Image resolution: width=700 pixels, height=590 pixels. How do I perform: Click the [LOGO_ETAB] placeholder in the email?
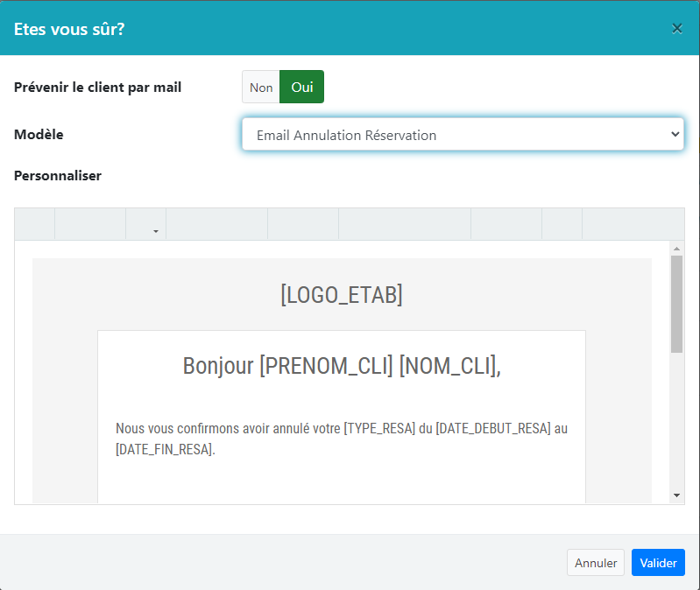pyautogui.click(x=342, y=295)
